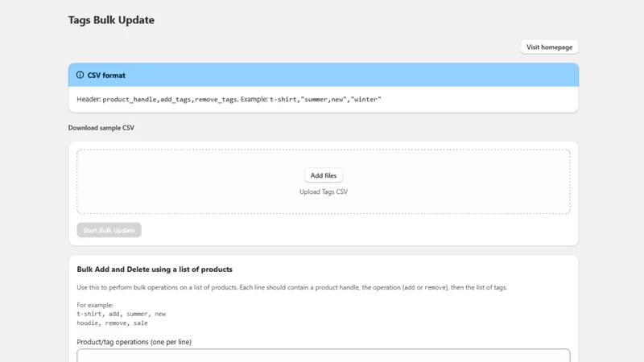The width and height of the screenshot is (644, 362).
Task: Open the Download sample CSV link
Action: (x=101, y=128)
